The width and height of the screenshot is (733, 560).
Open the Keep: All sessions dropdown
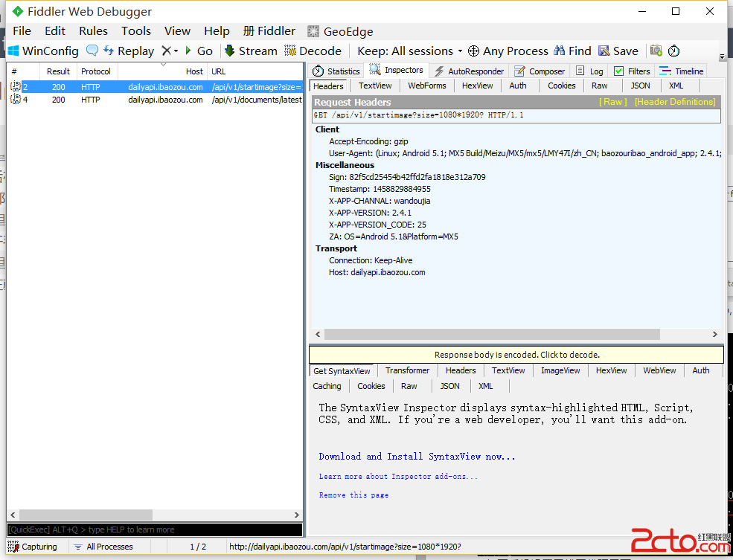click(x=410, y=51)
